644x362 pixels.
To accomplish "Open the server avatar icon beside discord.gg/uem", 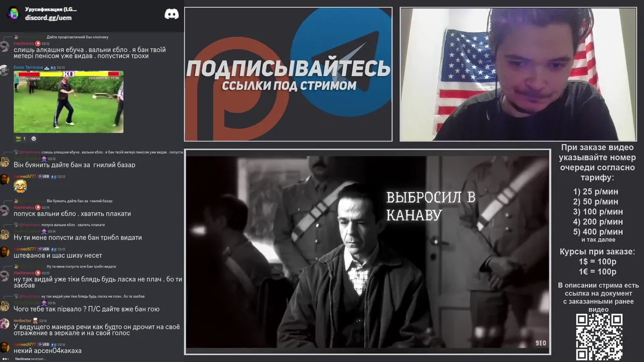I will (x=14, y=13).
